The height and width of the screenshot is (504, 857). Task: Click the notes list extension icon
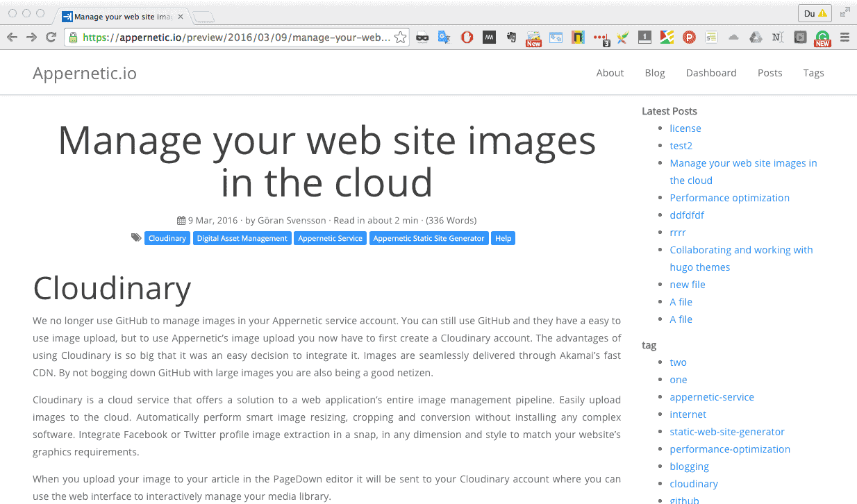tap(711, 37)
